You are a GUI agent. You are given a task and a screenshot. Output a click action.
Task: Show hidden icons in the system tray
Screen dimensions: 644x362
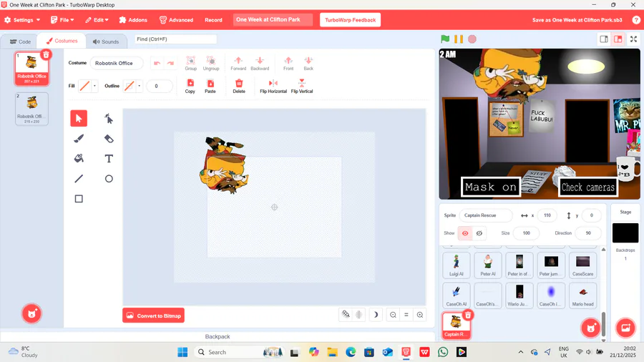coord(521,352)
